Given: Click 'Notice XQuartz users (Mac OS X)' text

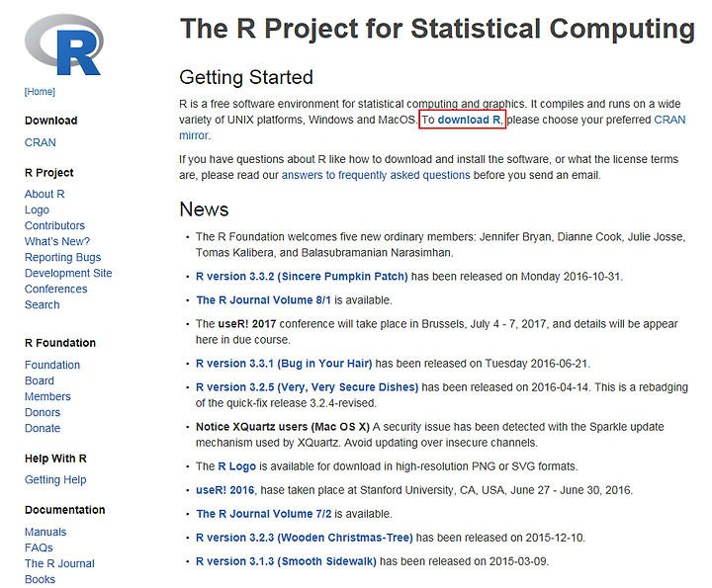Looking at the screenshot, I should click(x=283, y=427).
